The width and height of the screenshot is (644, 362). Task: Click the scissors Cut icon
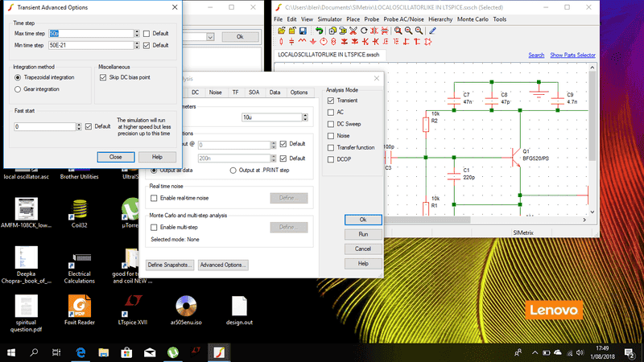353,31
